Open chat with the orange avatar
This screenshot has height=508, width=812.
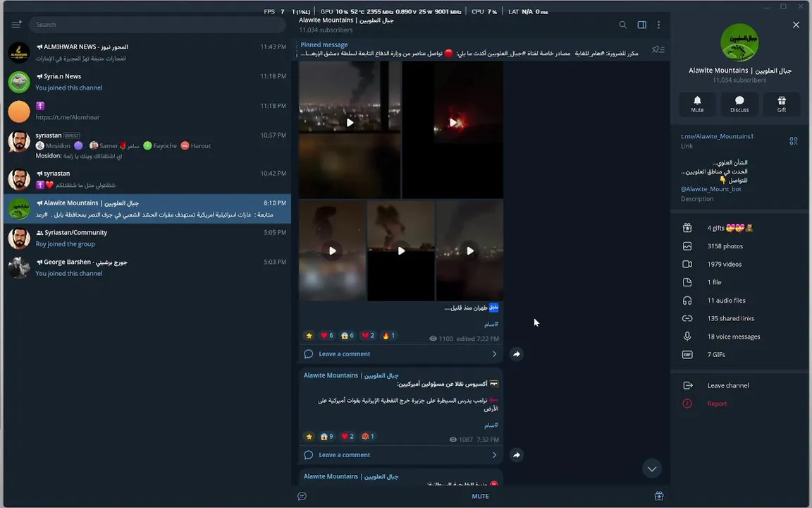tap(147, 111)
